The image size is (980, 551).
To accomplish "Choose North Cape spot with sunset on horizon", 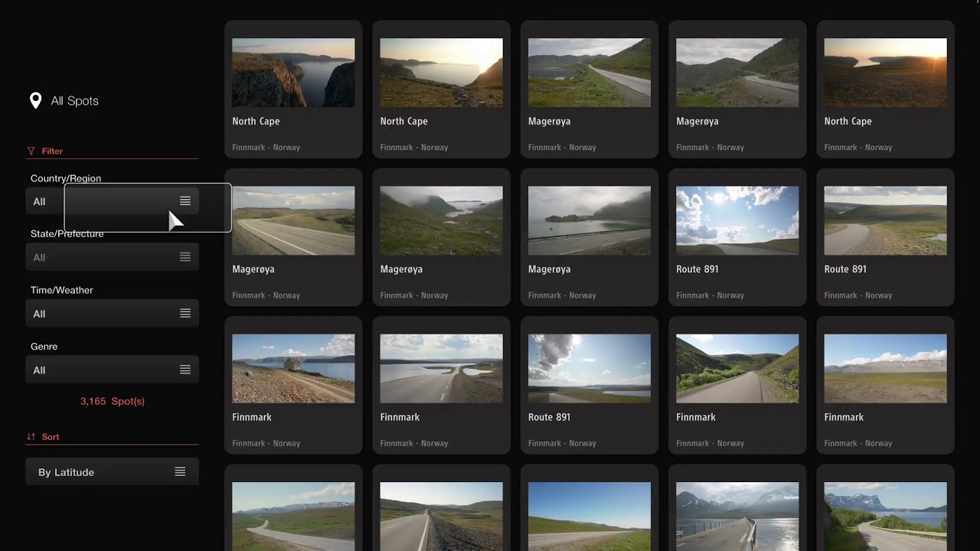I will coord(885,90).
